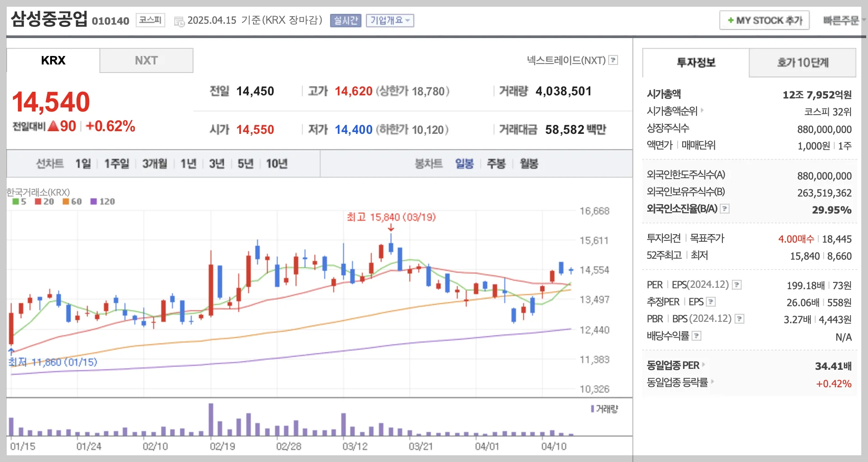Screen dimensions: 868x462
Task: Click the 선차트 label
Action: (x=50, y=164)
